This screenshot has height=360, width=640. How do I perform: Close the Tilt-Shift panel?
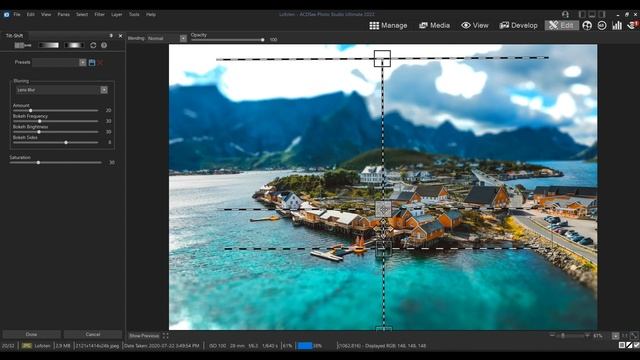coord(120,36)
